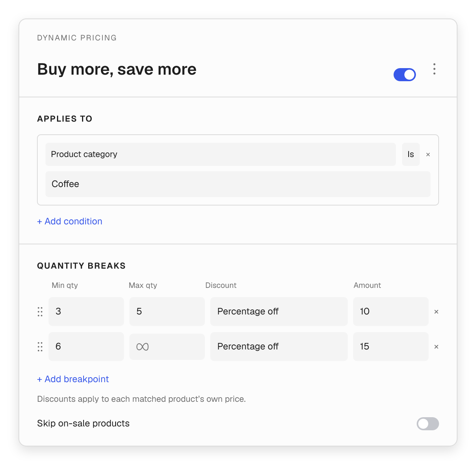Open Percentage off dropdown in first row
This screenshot has height=468, width=476.
click(x=279, y=311)
